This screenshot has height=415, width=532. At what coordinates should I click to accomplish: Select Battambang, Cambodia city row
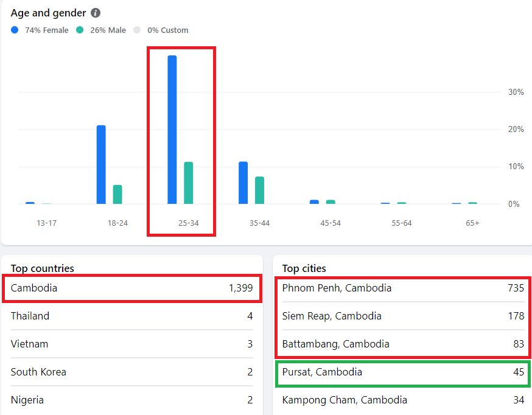click(403, 344)
